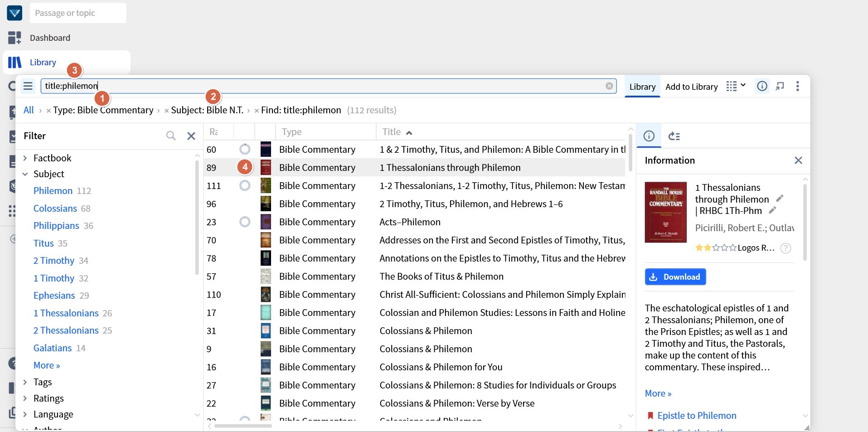The image size is (868, 432).
Task: Click the results list vertical scrollbar
Action: tap(630, 152)
